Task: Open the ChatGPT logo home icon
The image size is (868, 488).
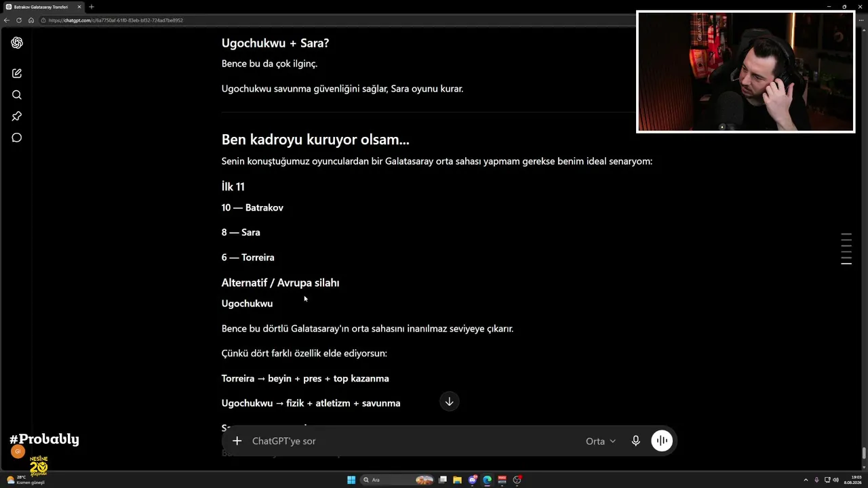Action: 17,43
